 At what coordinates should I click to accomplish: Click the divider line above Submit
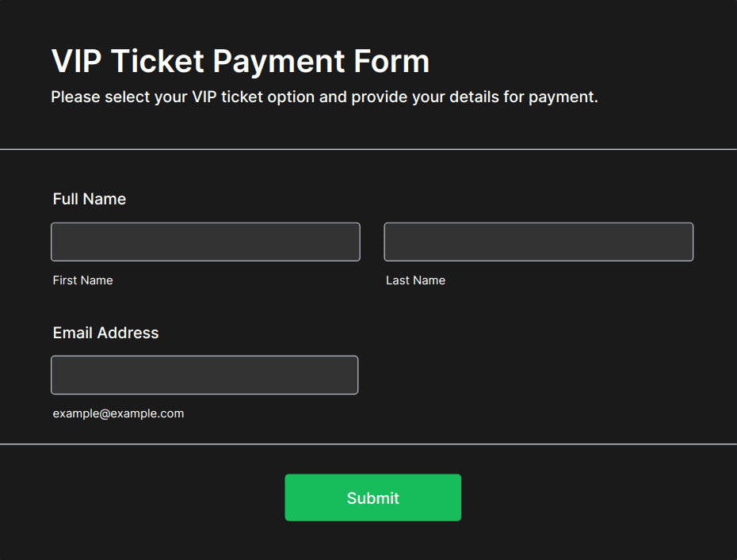(x=368, y=444)
